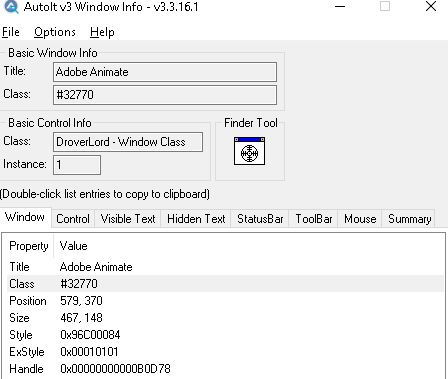The image size is (448, 379).
Task: Select the Style row 0x96C00084
Action: (x=225, y=335)
